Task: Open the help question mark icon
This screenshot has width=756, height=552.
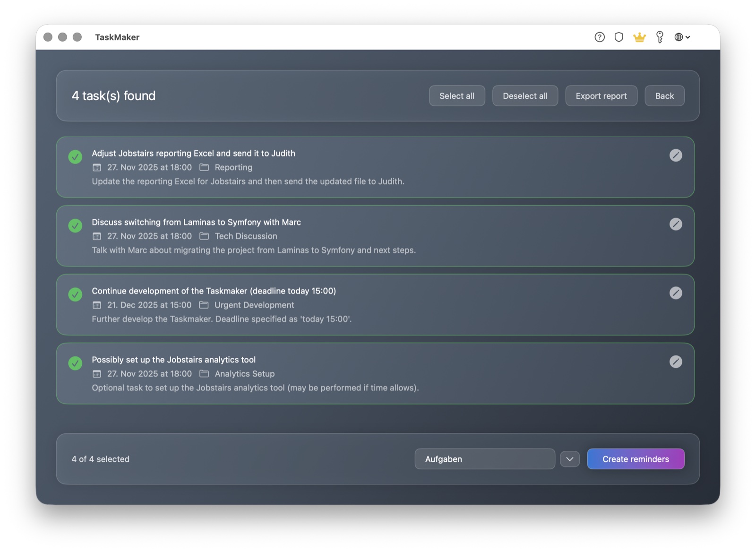Action: click(x=599, y=37)
